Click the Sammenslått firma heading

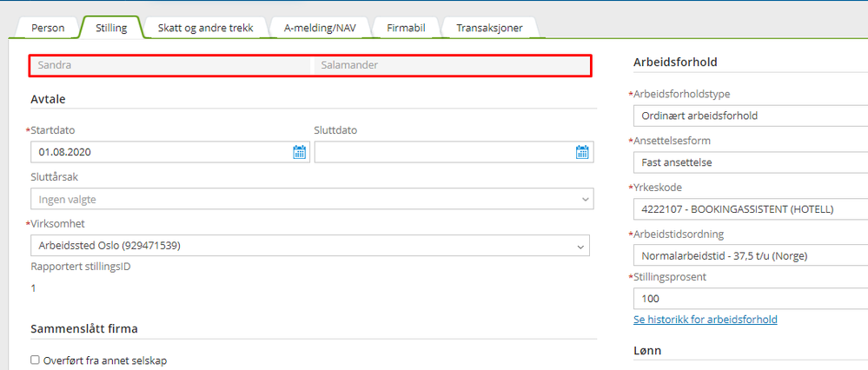tap(84, 329)
